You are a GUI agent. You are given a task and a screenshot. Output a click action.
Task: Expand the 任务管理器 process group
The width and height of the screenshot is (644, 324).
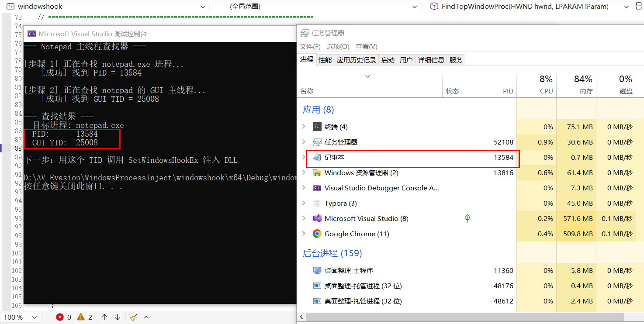coord(304,142)
